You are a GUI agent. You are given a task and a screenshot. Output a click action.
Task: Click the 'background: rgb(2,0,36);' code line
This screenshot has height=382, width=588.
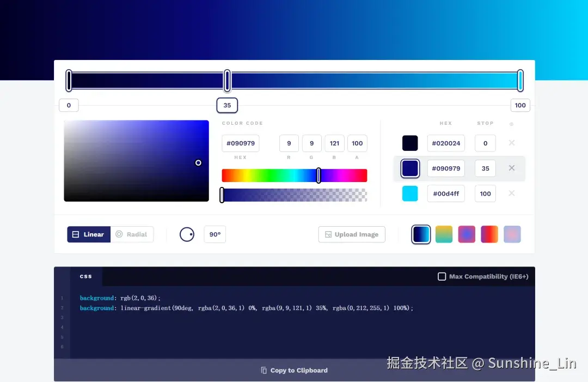pyautogui.click(x=120, y=298)
